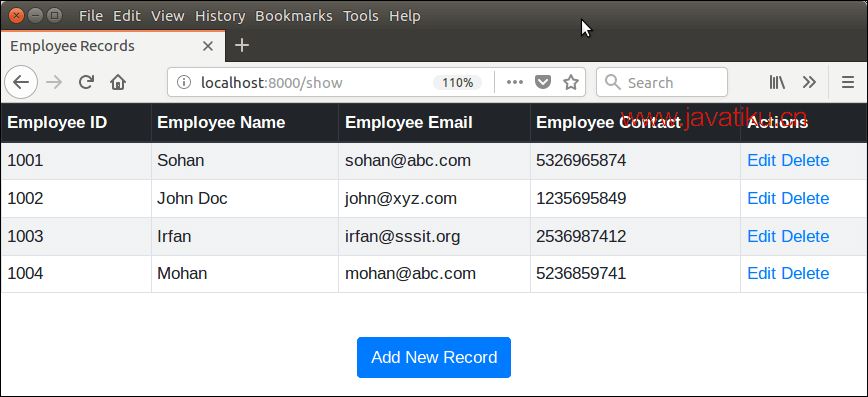Viewport: 868px width, 397px height.
Task: Maximize the Firefox window
Action: (54, 16)
